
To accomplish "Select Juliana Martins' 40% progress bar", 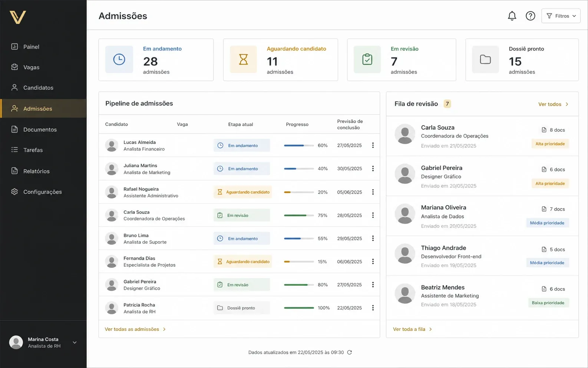I will pyautogui.click(x=299, y=169).
